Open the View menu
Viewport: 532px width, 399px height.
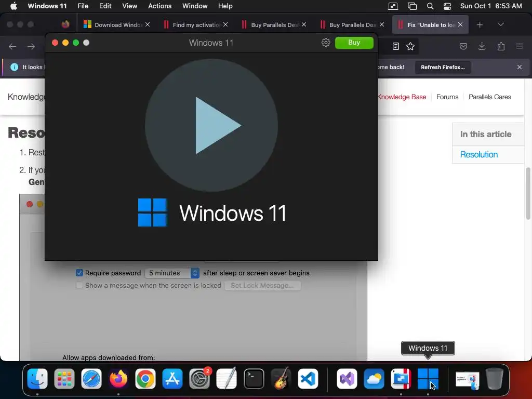click(x=129, y=6)
